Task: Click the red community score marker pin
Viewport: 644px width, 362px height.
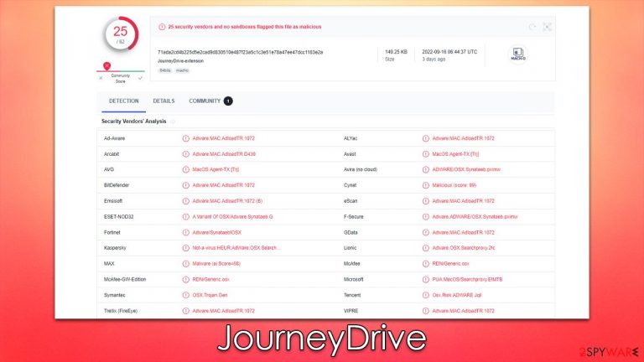Action: click(x=106, y=65)
